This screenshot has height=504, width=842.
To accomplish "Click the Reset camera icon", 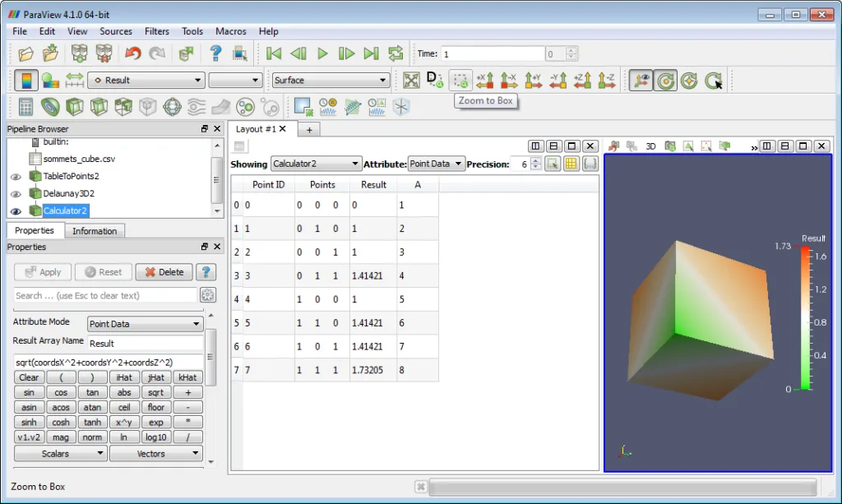I will [x=411, y=81].
